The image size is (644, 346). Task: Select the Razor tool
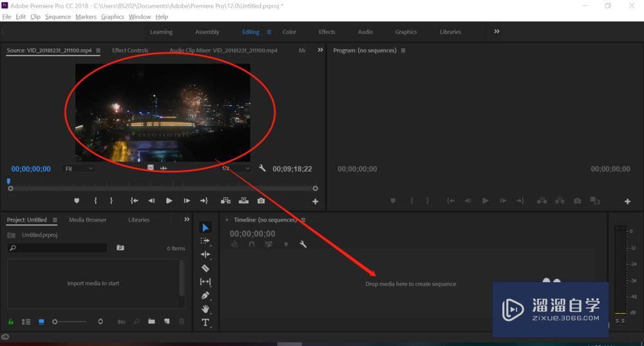click(x=205, y=268)
